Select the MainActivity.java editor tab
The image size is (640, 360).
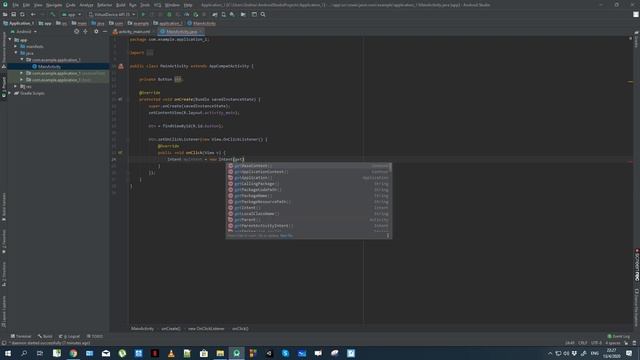[x=181, y=31]
